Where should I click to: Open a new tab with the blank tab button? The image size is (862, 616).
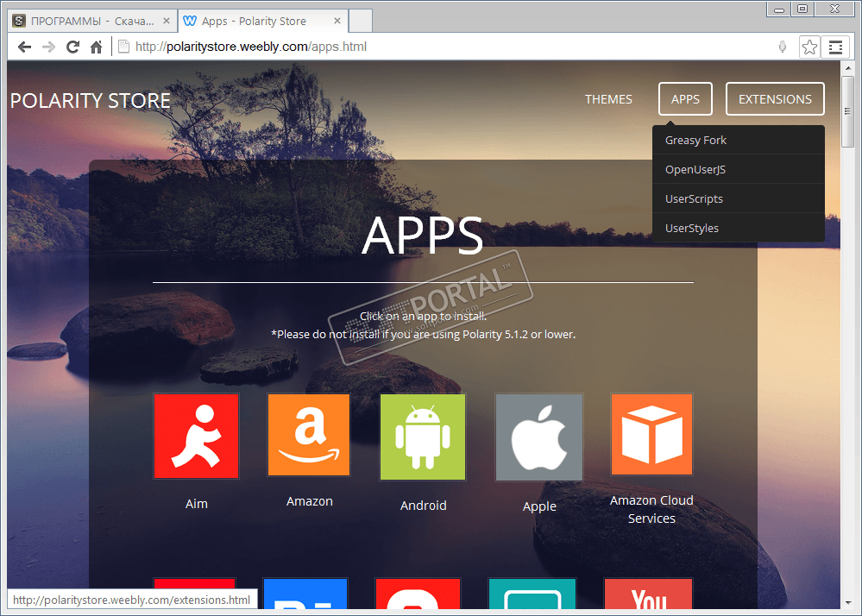point(361,21)
